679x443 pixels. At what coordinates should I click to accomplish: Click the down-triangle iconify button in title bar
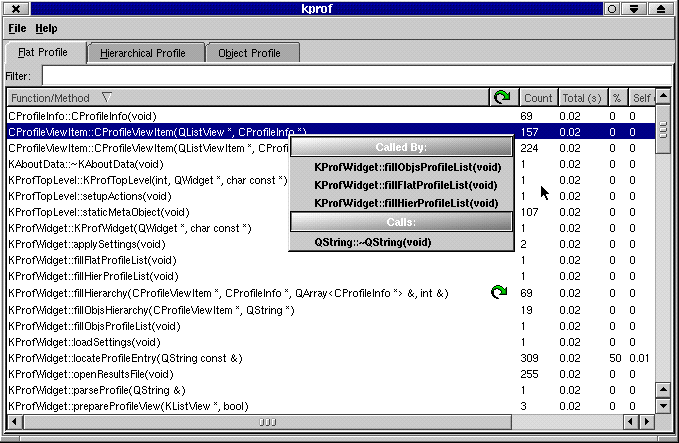coord(634,9)
